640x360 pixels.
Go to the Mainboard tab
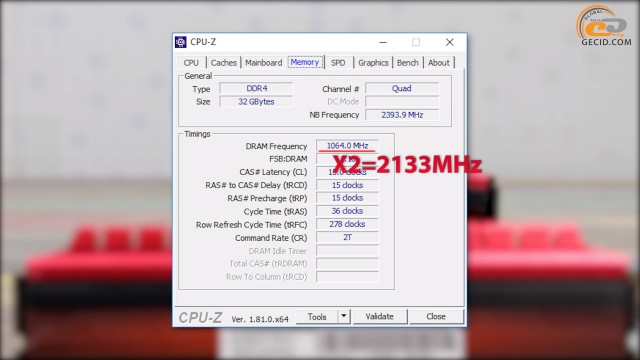click(264, 62)
